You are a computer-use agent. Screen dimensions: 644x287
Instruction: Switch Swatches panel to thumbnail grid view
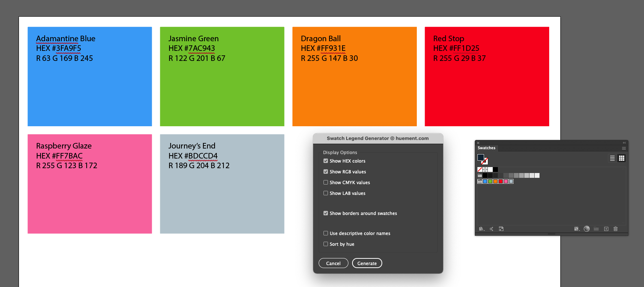[621, 158]
